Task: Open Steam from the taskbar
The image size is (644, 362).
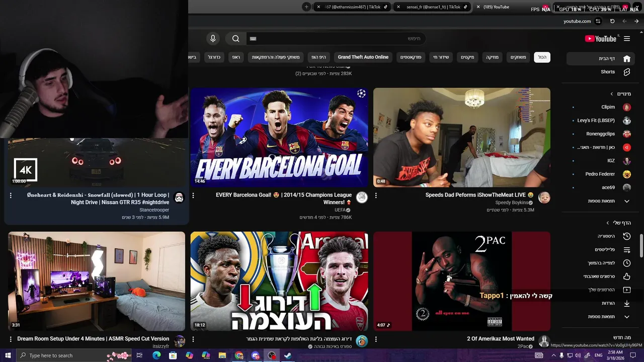Action: (288, 355)
